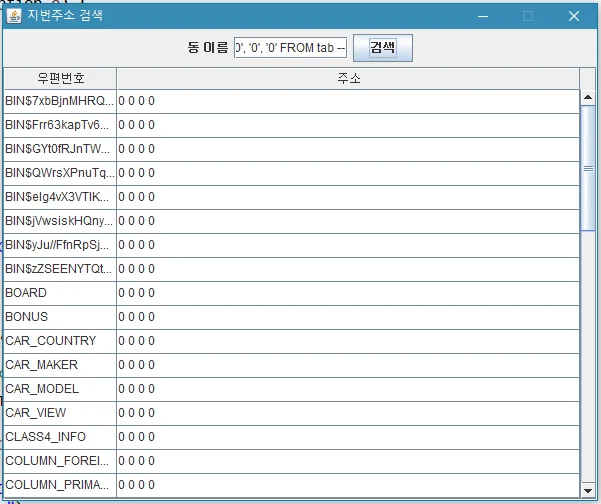The image size is (601, 504).
Task: Select the BIN$jVwsiskHQny... cell
Action: coord(60,221)
